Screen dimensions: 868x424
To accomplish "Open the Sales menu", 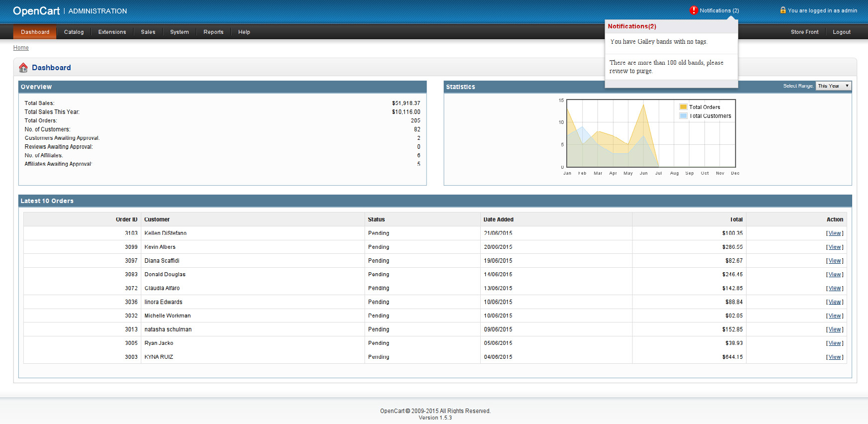I will pos(148,32).
